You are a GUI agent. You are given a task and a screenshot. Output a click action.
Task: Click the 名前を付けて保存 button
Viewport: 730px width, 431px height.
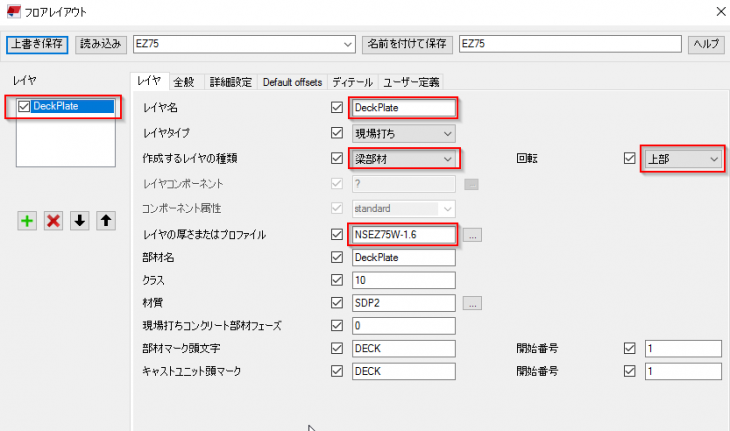pyautogui.click(x=407, y=44)
